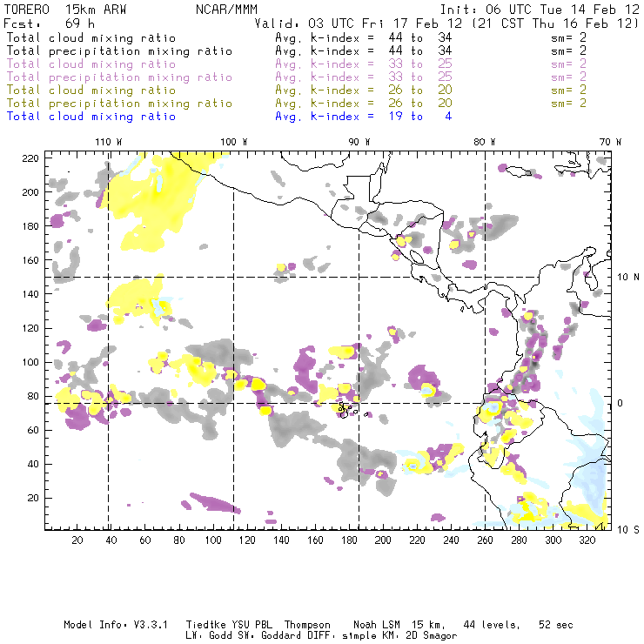
Task: Click the "44 levels," model info text
Action: 492,625
